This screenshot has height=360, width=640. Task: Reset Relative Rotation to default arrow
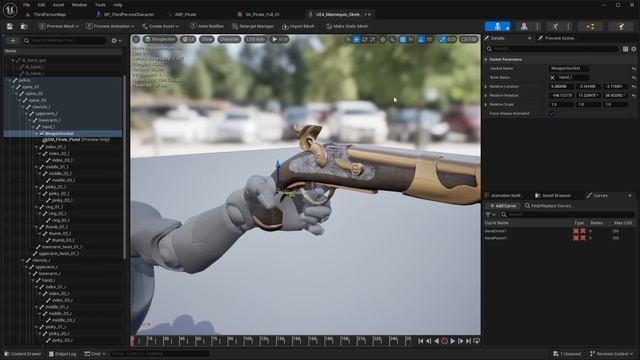tap(634, 96)
